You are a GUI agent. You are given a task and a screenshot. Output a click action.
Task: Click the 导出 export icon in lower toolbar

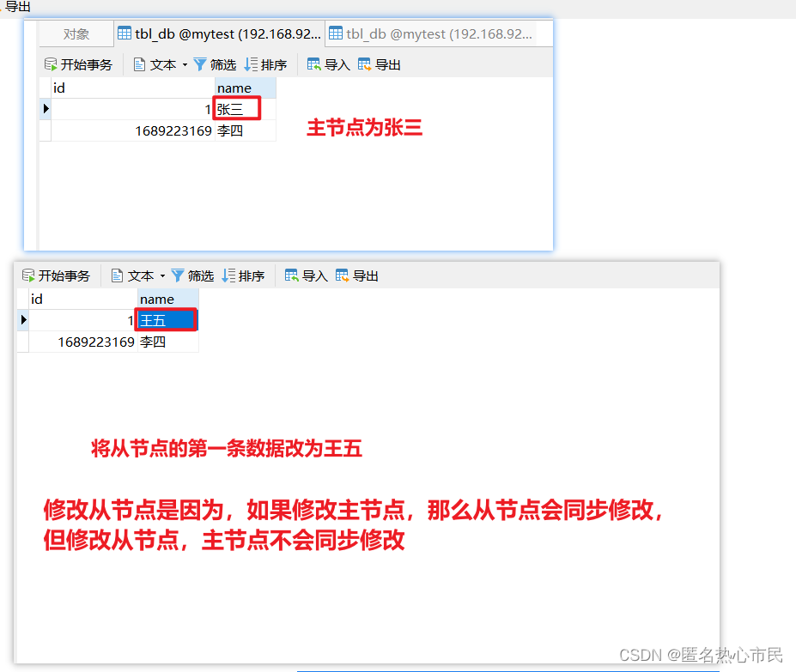point(342,275)
